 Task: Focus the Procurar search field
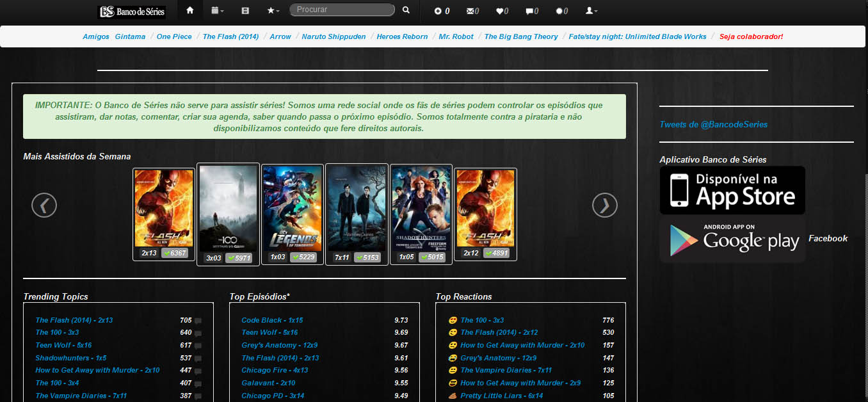click(x=342, y=10)
